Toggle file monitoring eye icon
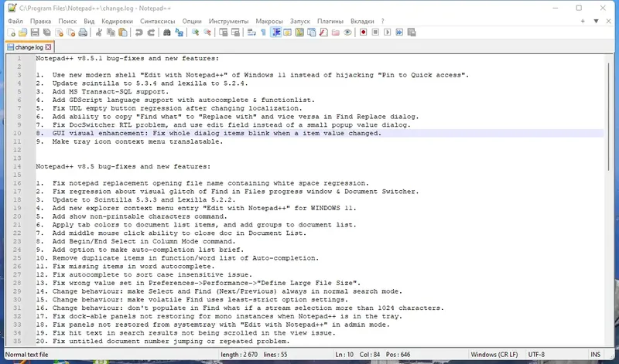This screenshot has height=364, width=619. coord(347,32)
